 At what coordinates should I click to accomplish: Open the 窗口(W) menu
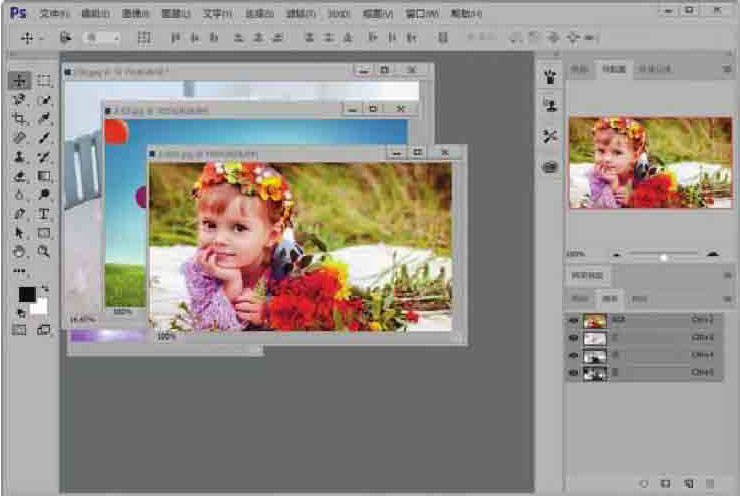420,14
